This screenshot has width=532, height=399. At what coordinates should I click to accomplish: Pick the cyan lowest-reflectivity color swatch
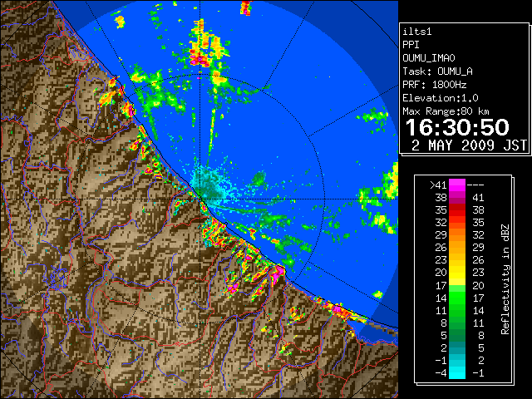pos(457,372)
